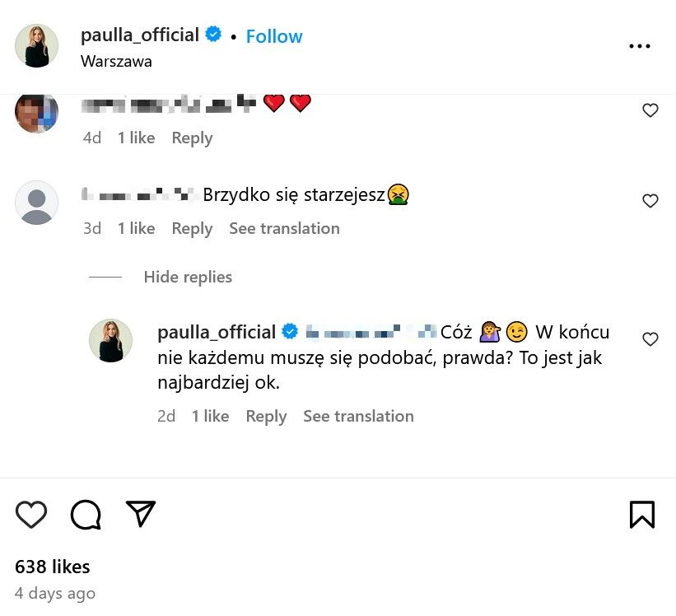
Task: Follow paulla_official from the header
Action: click(274, 36)
